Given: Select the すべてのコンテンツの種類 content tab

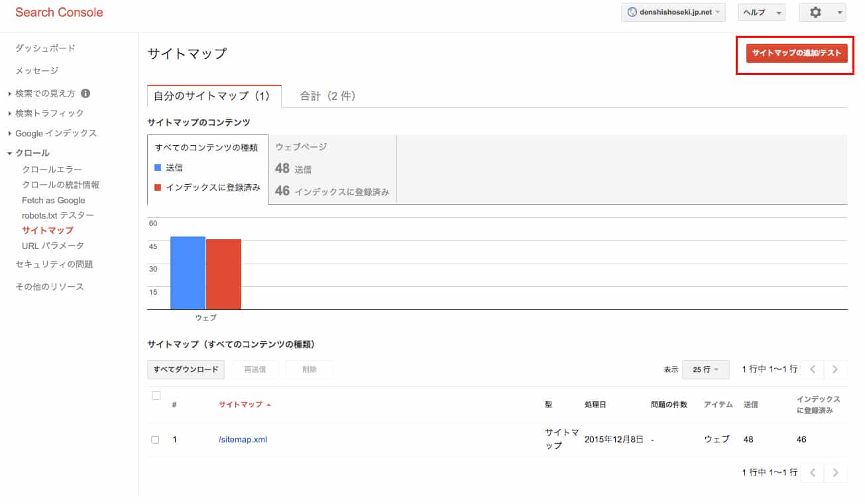Looking at the screenshot, I should coord(207,170).
